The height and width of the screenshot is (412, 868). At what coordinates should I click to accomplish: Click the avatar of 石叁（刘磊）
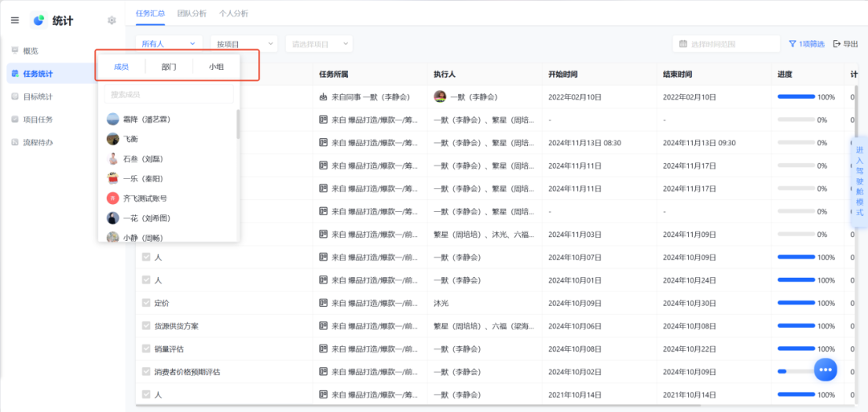tap(113, 159)
